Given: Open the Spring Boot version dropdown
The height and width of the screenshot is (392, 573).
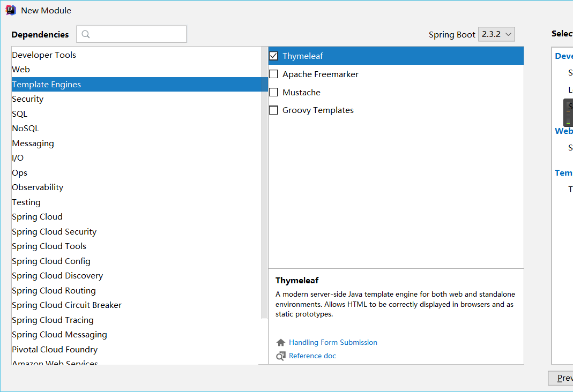Looking at the screenshot, I should [496, 34].
